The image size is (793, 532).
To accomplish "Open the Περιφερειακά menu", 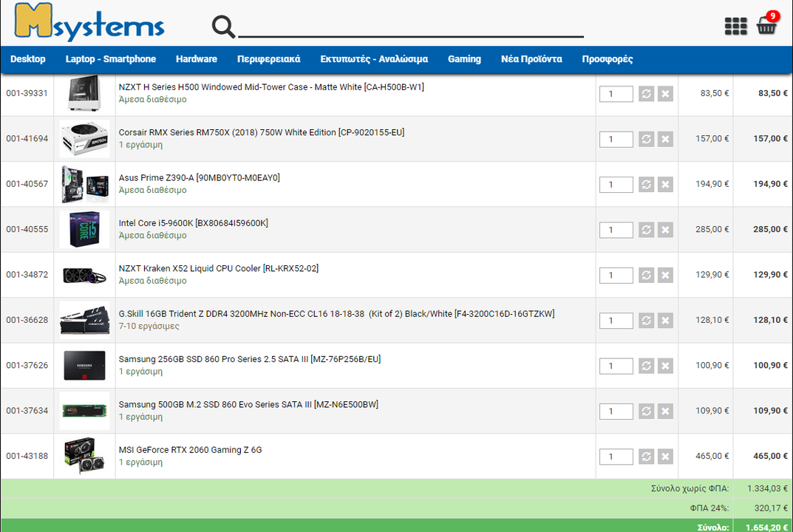I will (x=268, y=59).
